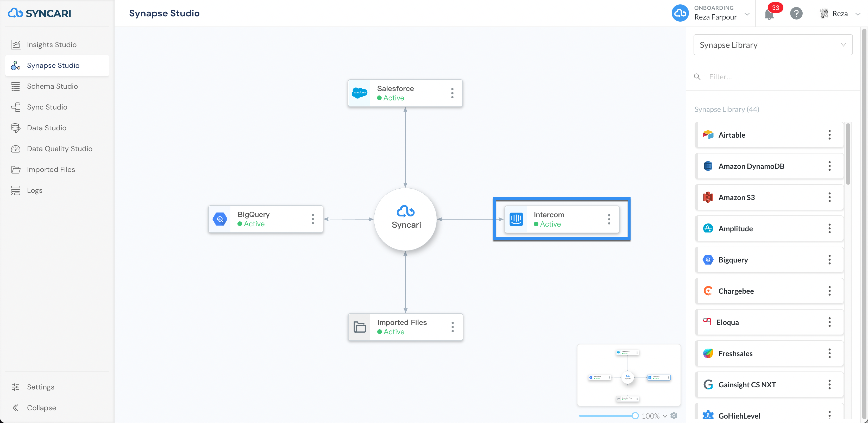Click the Syncari center hub node

[405, 219]
